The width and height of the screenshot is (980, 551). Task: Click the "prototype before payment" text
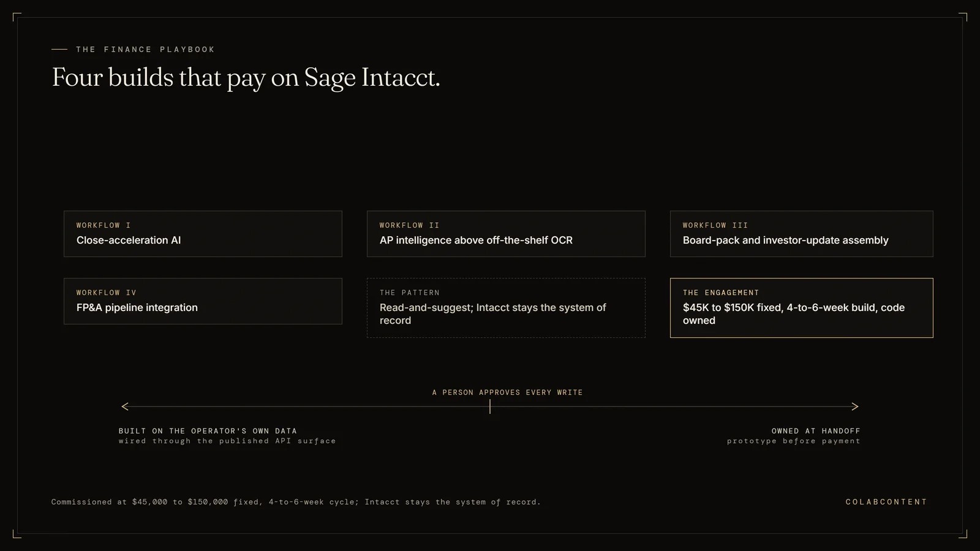tap(794, 441)
